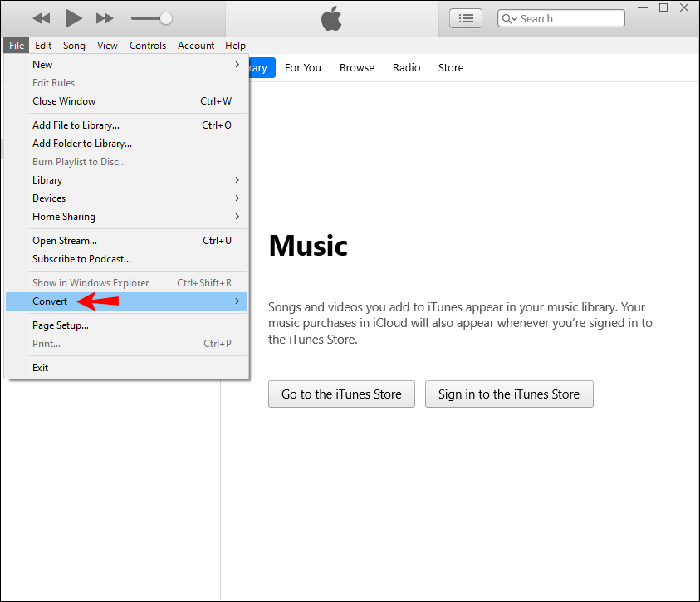Click the partly hidden Library tab
The image size is (700, 602).
coord(262,68)
